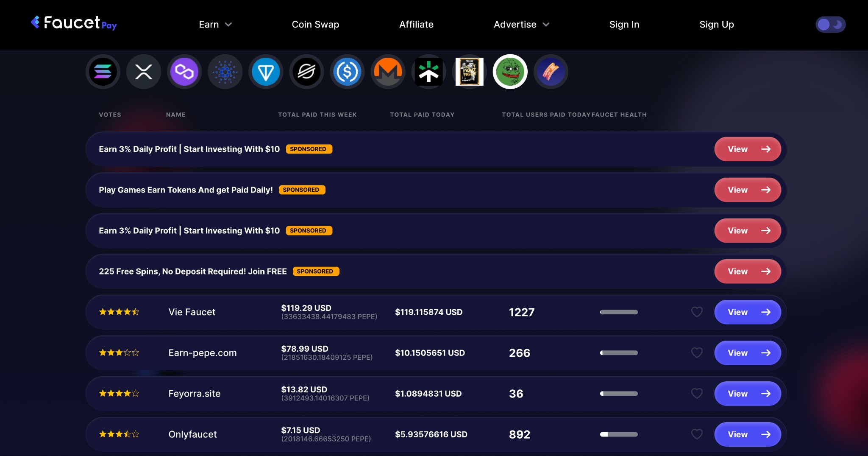Select the USDC coin icon
The image size is (868, 456).
click(x=347, y=72)
